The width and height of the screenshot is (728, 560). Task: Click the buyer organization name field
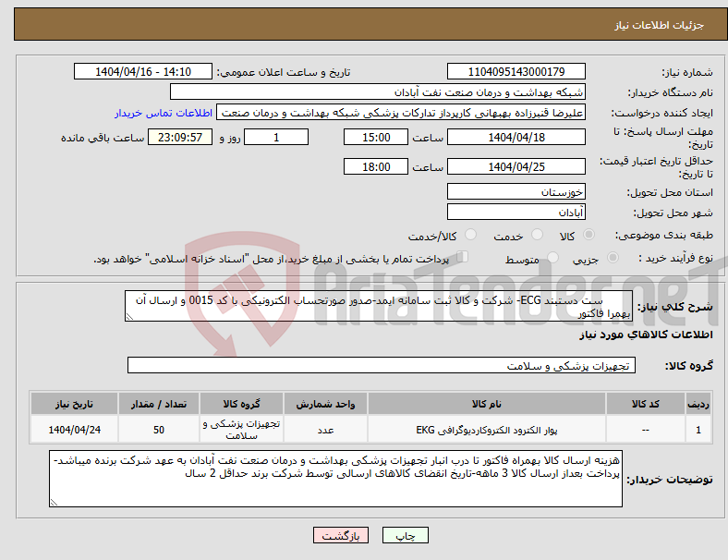click(x=378, y=91)
